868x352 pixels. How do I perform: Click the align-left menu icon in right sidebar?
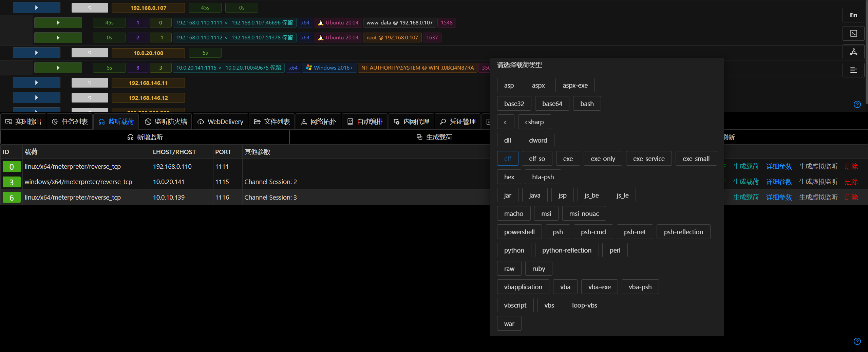point(853,70)
